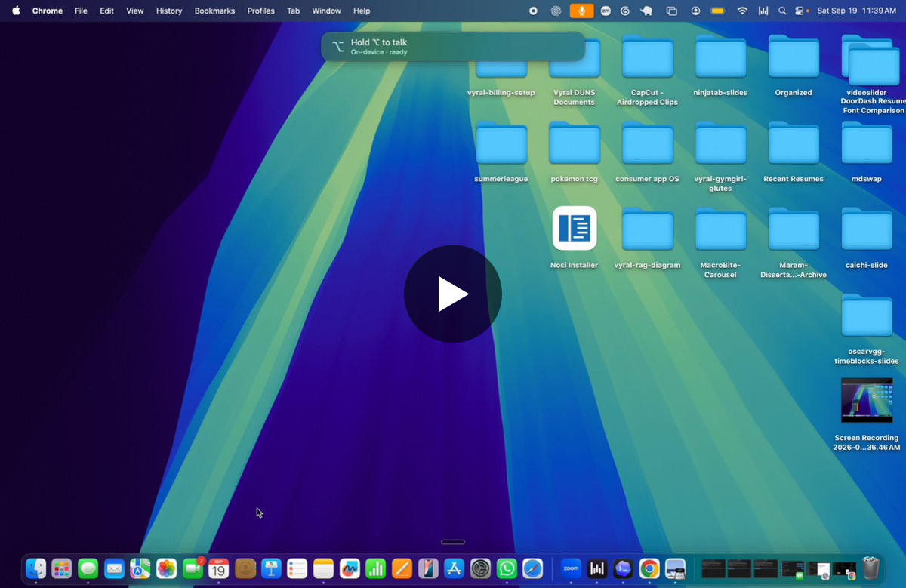Launch WhatsApp from the Dock

point(507,568)
